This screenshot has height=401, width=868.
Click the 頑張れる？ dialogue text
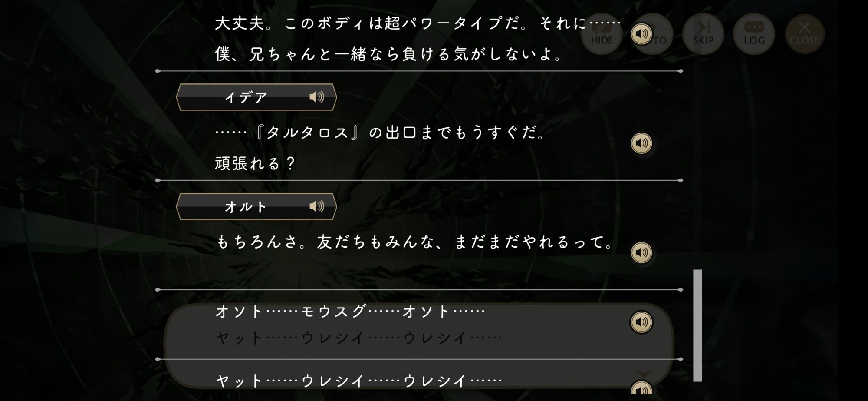pyautogui.click(x=255, y=163)
